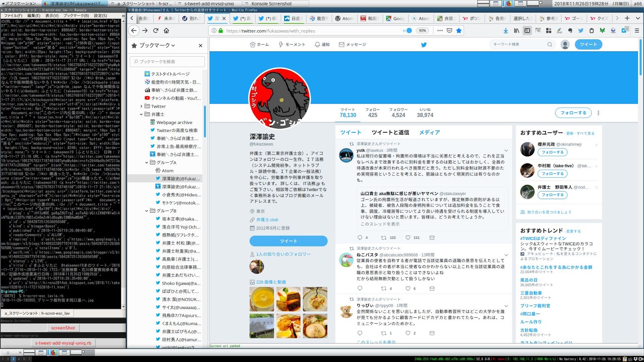Open profile more options three dots
This screenshot has width=644, height=362.
[598, 113]
